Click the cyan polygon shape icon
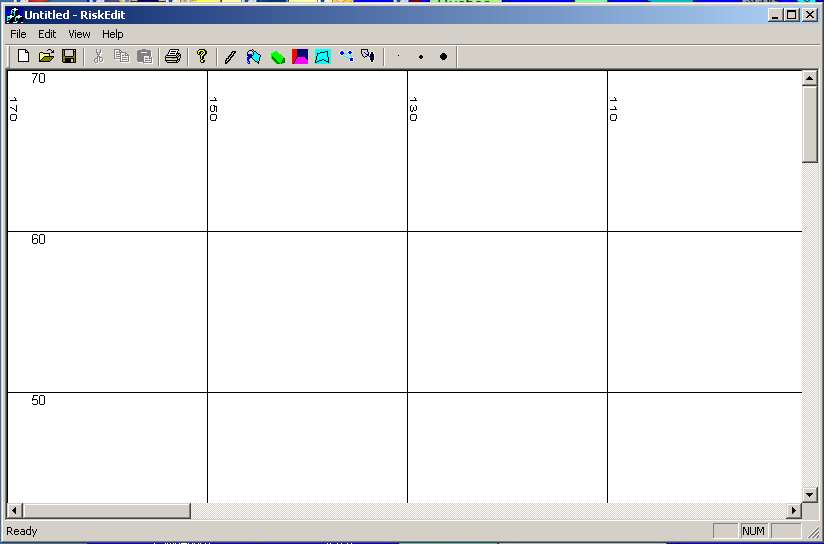 click(x=323, y=56)
